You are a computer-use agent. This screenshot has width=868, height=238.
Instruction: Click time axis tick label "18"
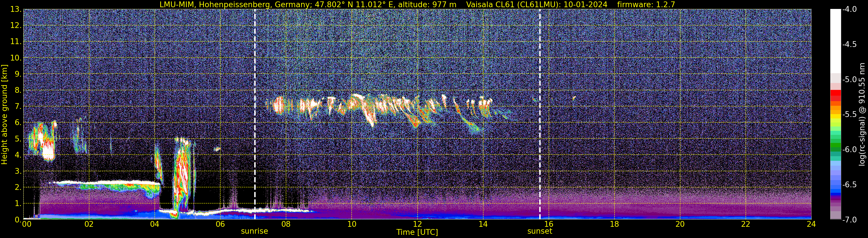coord(614,224)
